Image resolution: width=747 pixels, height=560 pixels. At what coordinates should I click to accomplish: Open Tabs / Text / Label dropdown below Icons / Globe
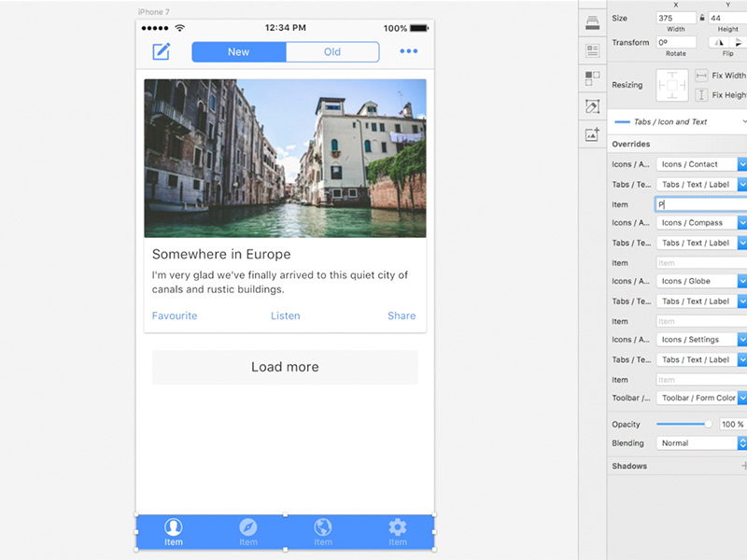pos(701,301)
